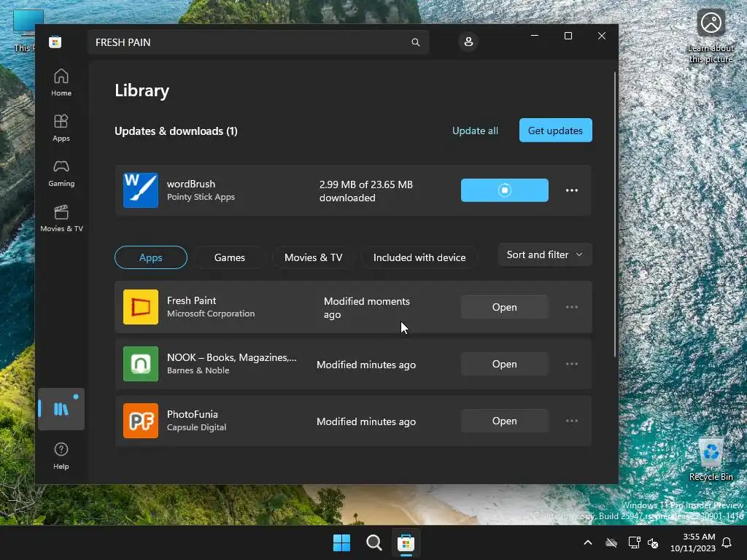Click Learn about this picture icon
747x560 pixels.
(x=711, y=35)
